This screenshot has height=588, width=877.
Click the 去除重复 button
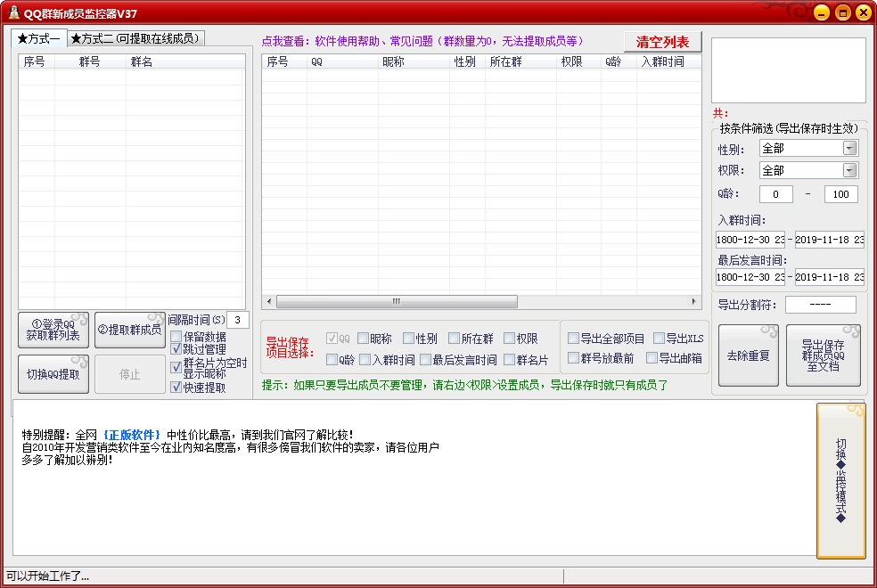point(749,355)
